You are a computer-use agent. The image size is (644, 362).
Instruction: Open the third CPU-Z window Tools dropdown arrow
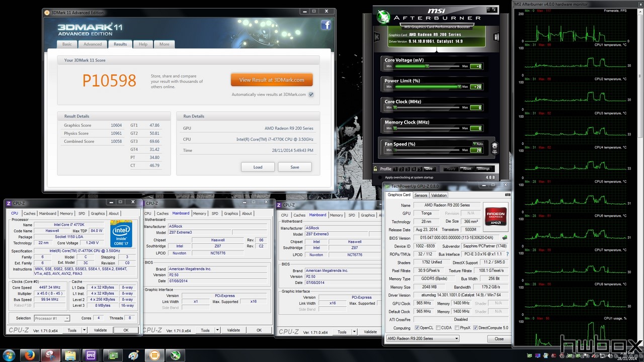354,332
